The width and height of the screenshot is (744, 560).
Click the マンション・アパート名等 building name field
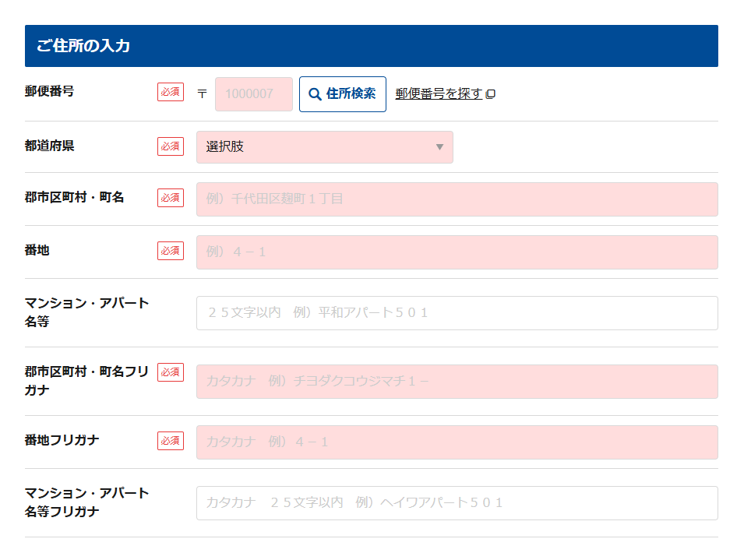[457, 313]
